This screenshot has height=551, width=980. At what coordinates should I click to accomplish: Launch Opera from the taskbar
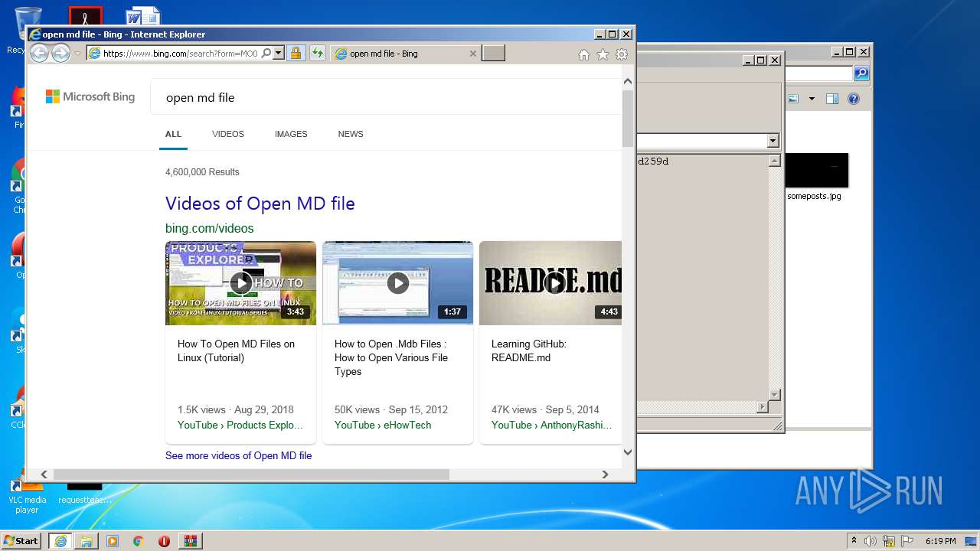164,541
